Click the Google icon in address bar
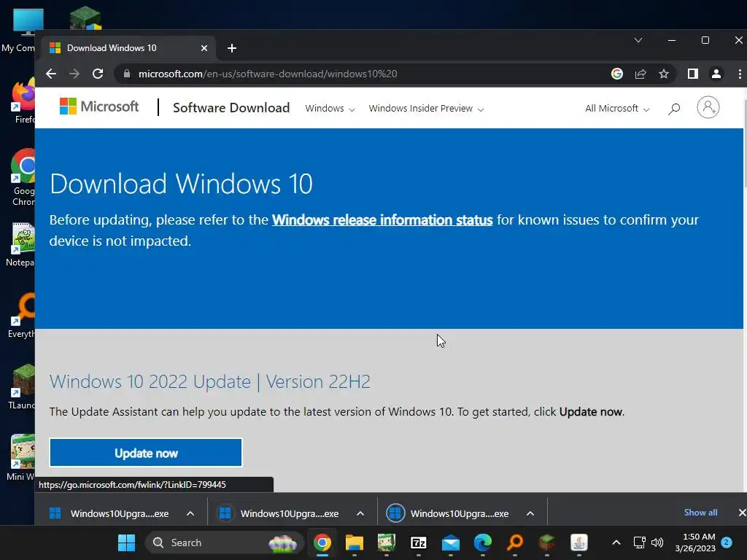This screenshot has height=560, width=747. click(x=617, y=74)
